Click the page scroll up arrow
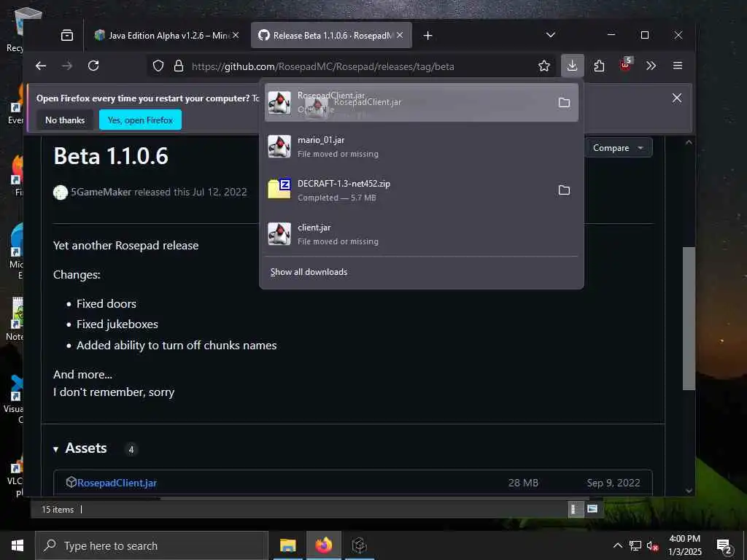This screenshot has height=560, width=747. pyautogui.click(x=689, y=142)
